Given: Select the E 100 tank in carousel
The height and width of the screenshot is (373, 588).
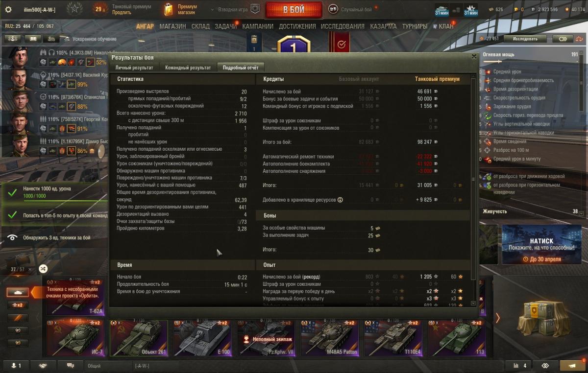Looking at the screenshot, I should (x=202, y=338).
